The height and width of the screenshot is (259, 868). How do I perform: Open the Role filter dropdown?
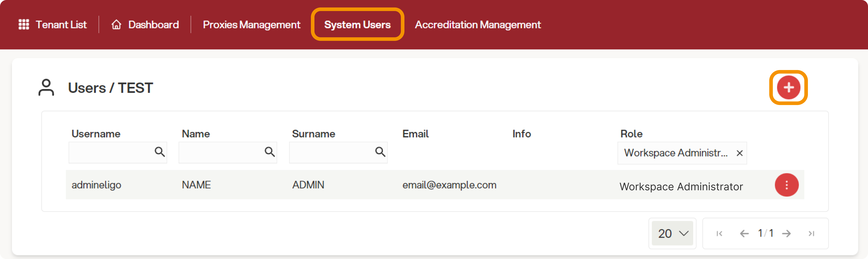point(675,153)
